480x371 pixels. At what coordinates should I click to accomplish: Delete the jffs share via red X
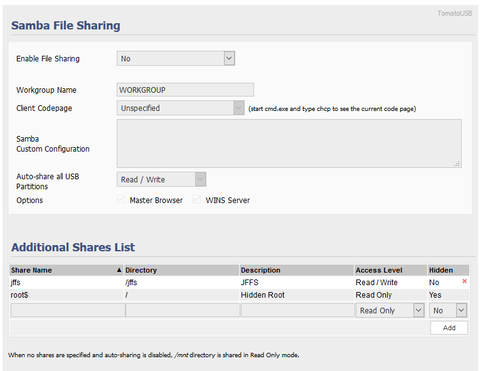[464, 281]
